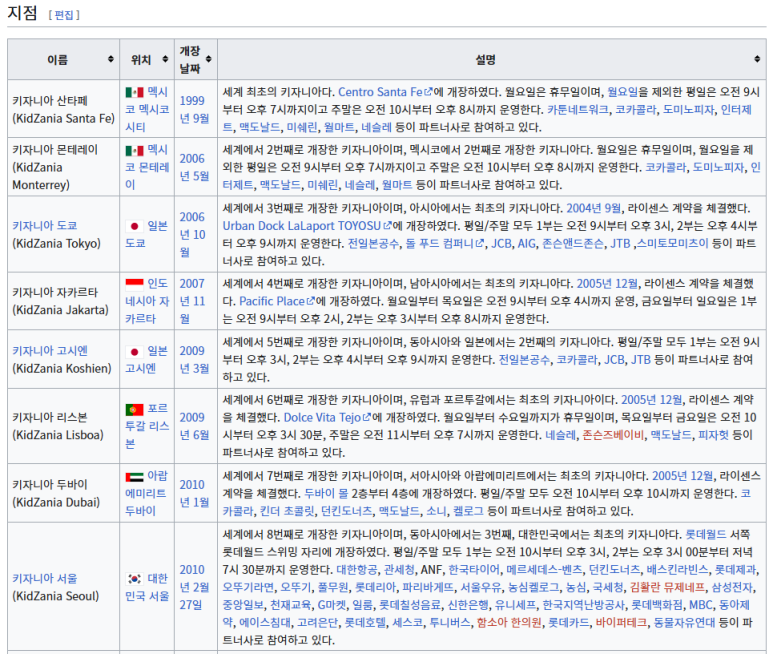773x654 pixels.
Task: Click Japan flag in Koshien row
Action: click(x=134, y=351)
